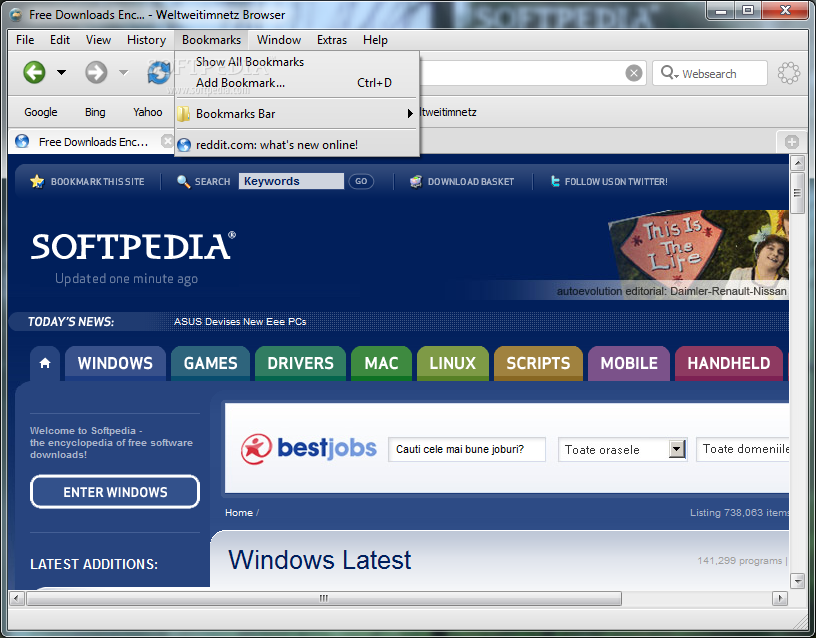Clear the address bar with the X icon

[x=633, y=73]
